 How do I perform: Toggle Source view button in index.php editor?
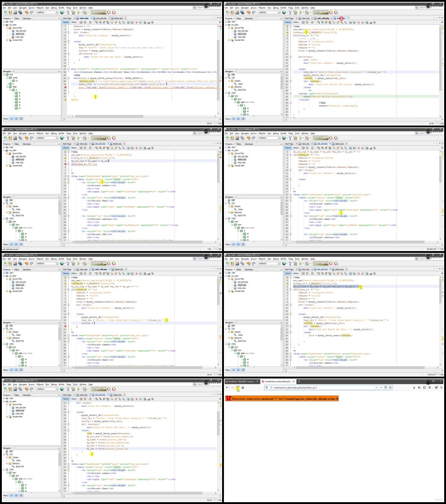66,22
